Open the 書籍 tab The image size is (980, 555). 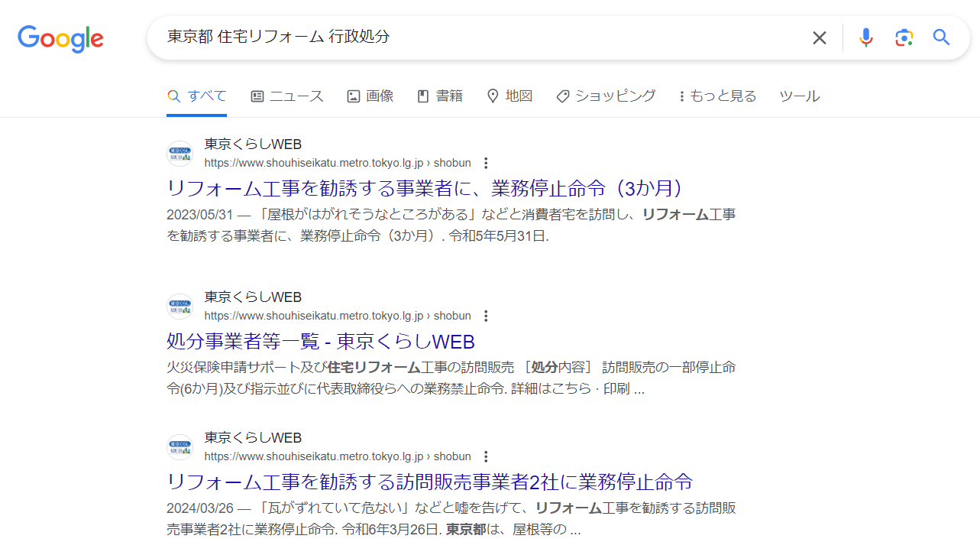point(440,96)
